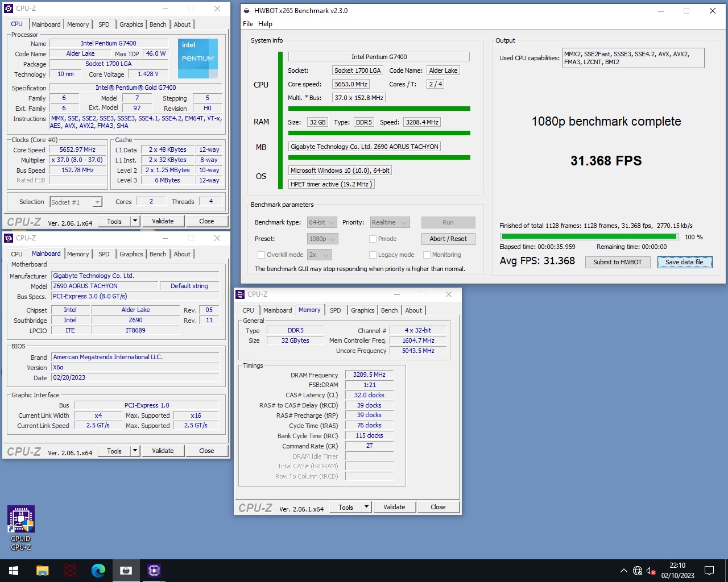The image size is (728, 582).
Task: Open the Priority Realtime dropdown
Action: click(390, 223)
